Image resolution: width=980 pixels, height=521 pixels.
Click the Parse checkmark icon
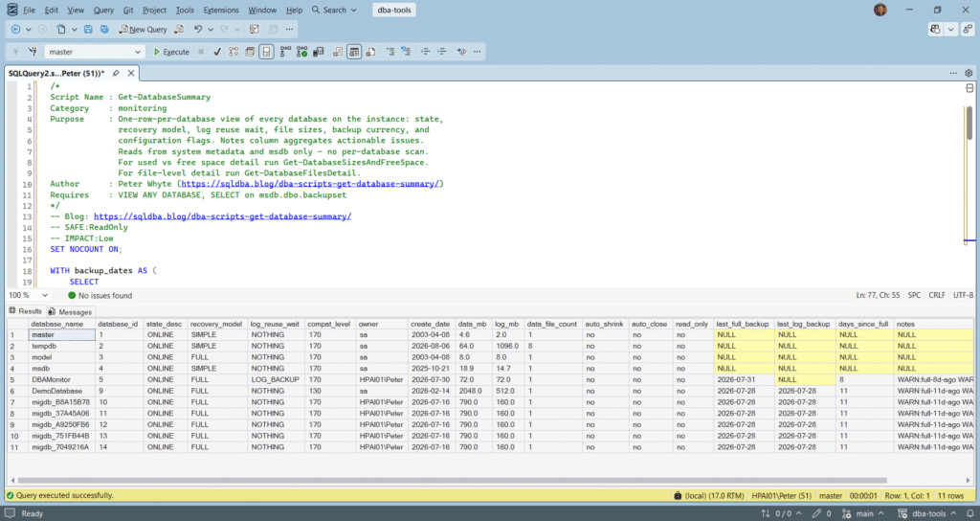[x=217, y=52]
